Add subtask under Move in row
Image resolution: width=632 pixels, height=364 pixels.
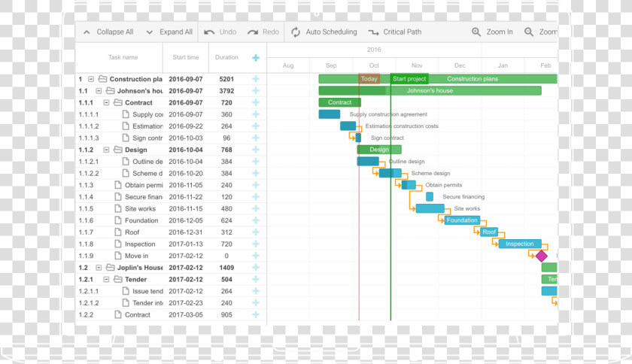pos(256,256)
